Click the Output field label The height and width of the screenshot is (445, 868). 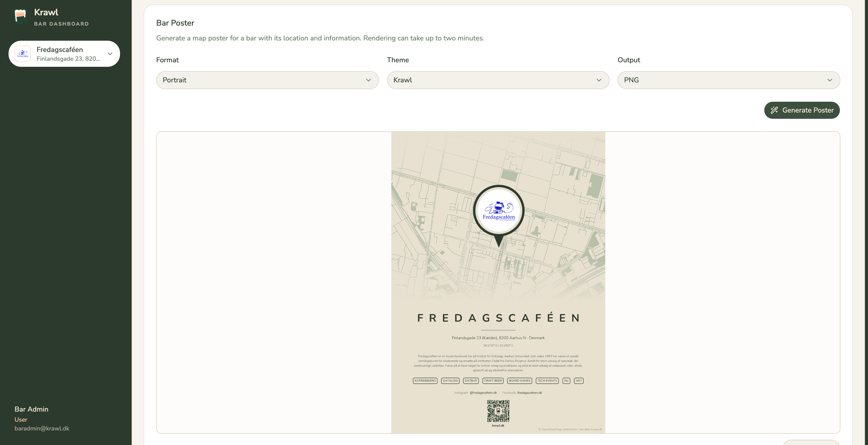coord(629,60)
